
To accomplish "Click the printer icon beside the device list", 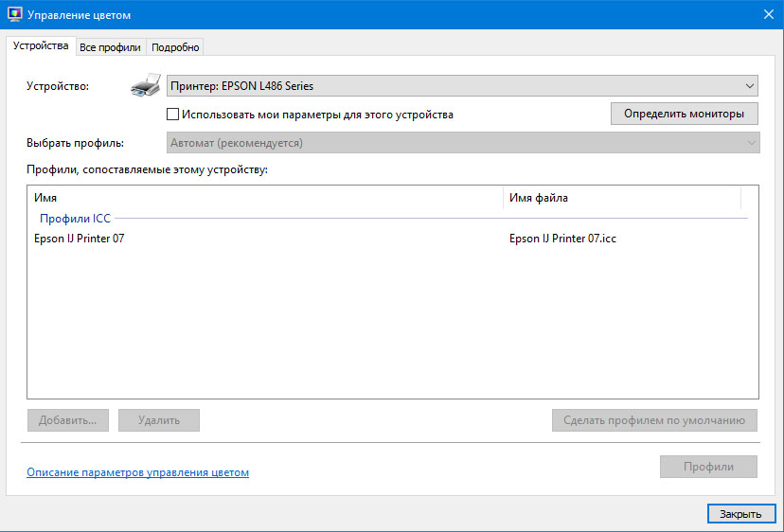I will (145, 87).
